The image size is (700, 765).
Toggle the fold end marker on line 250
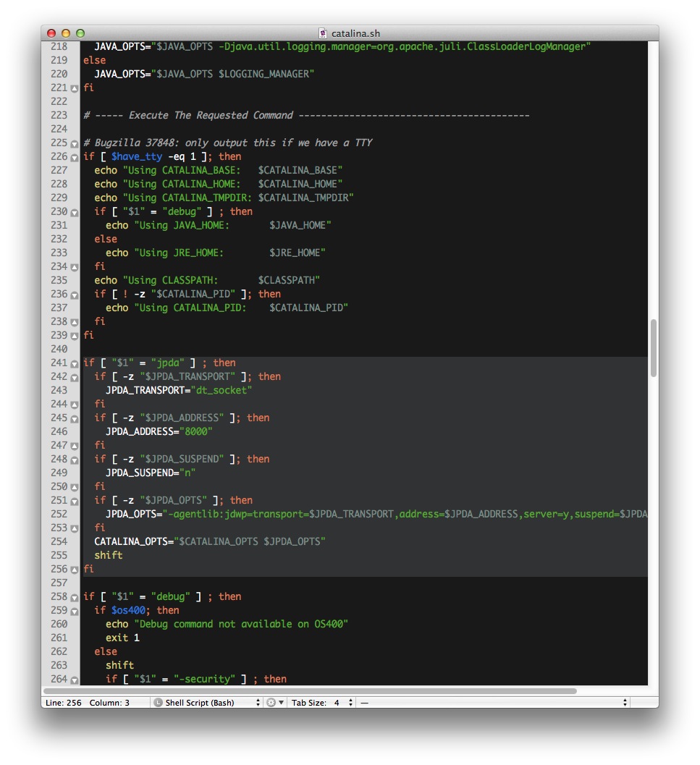(74, 487)
